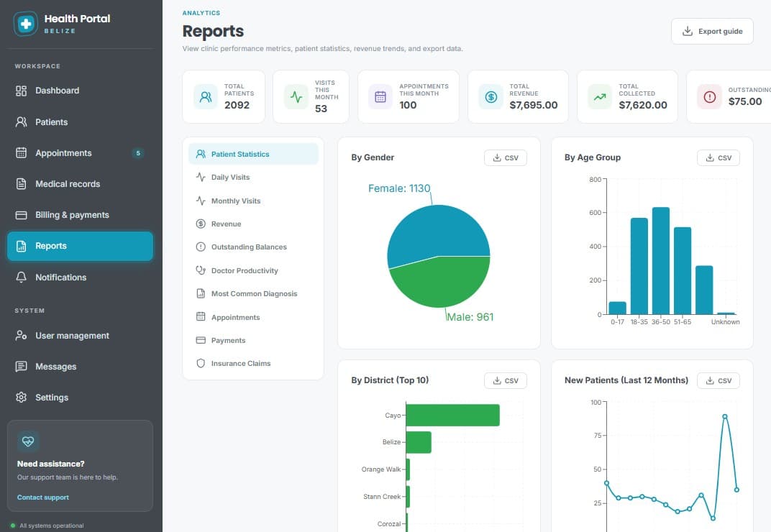Click the Cayo district bar

(x=453, y=415)
